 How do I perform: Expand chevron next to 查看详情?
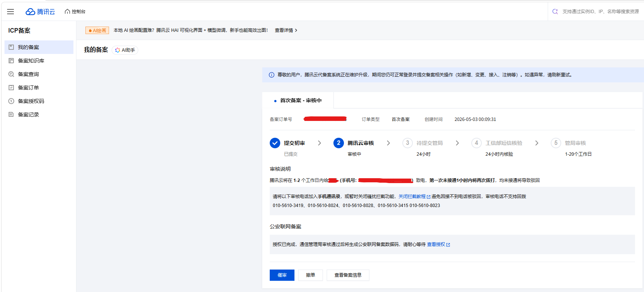pos(296,30)
